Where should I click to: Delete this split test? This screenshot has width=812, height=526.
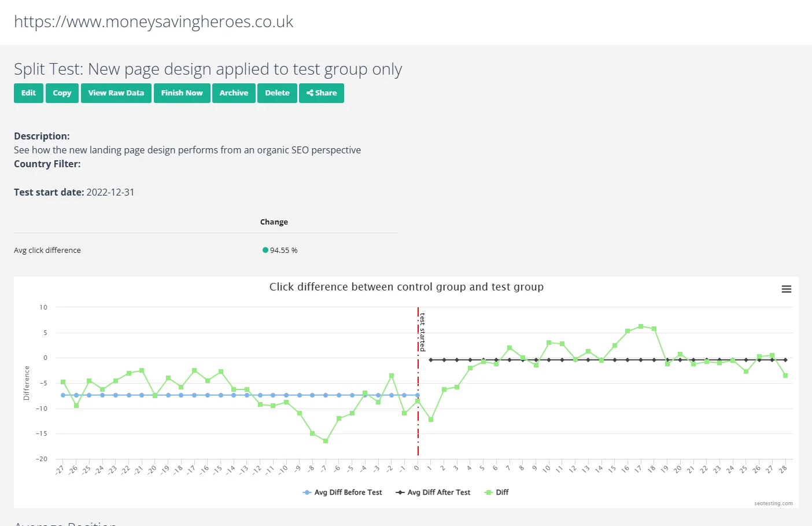pos(277,93)
